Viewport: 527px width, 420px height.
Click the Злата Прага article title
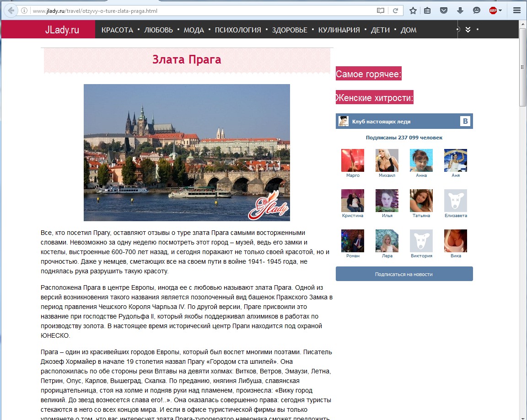[x=187, y=59]
